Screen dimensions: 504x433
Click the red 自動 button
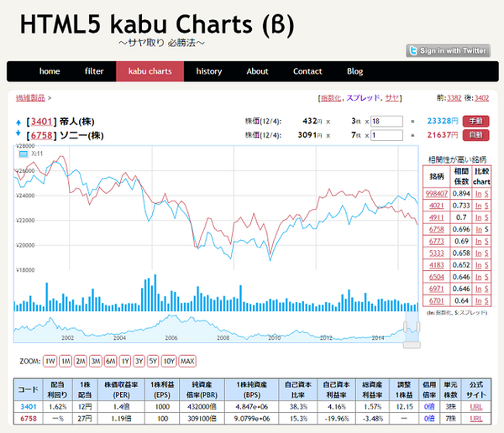tap(476, 135)
